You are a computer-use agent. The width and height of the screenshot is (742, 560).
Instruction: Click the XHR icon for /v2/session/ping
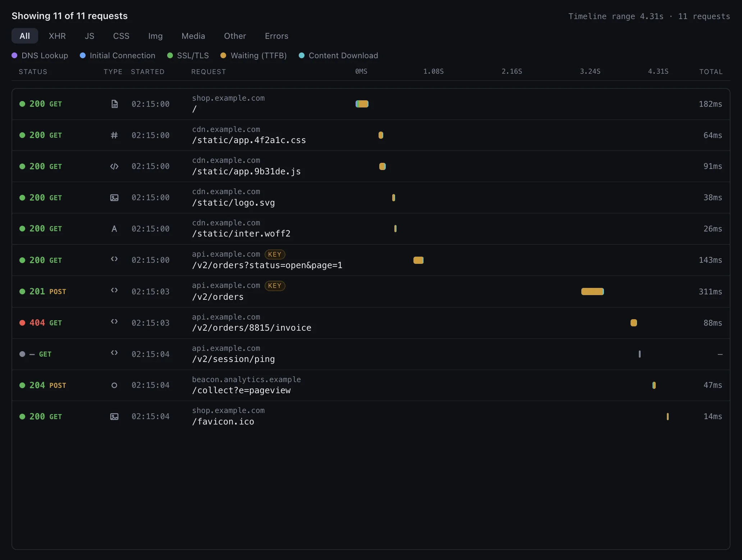point(114,353)
